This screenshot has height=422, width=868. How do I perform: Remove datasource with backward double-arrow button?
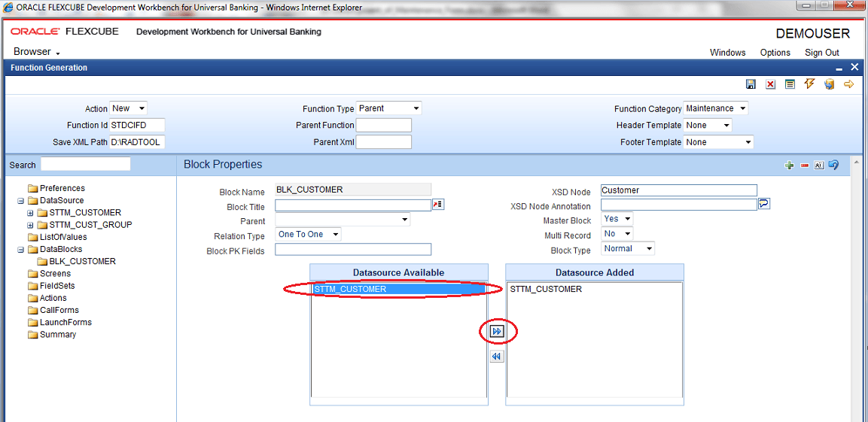[x=497, y=357]
